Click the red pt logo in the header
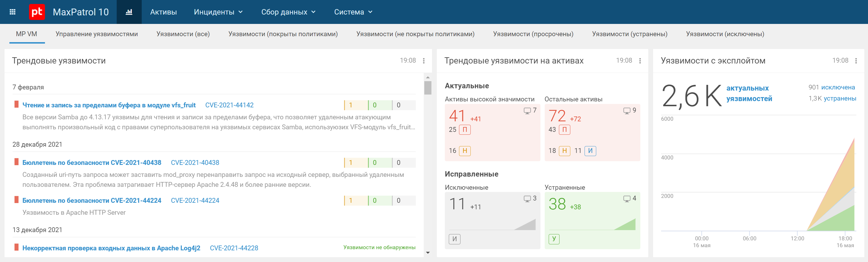This screenshot has width=868, height=262. pyautogui.click(x=37, y=12)
